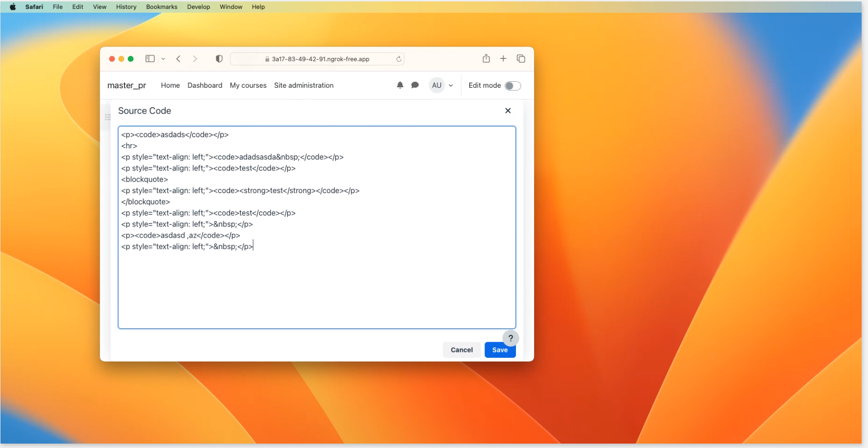Open the Bookmarks menu
Viewport: 868px width, 448px height.
click(161, 7)
